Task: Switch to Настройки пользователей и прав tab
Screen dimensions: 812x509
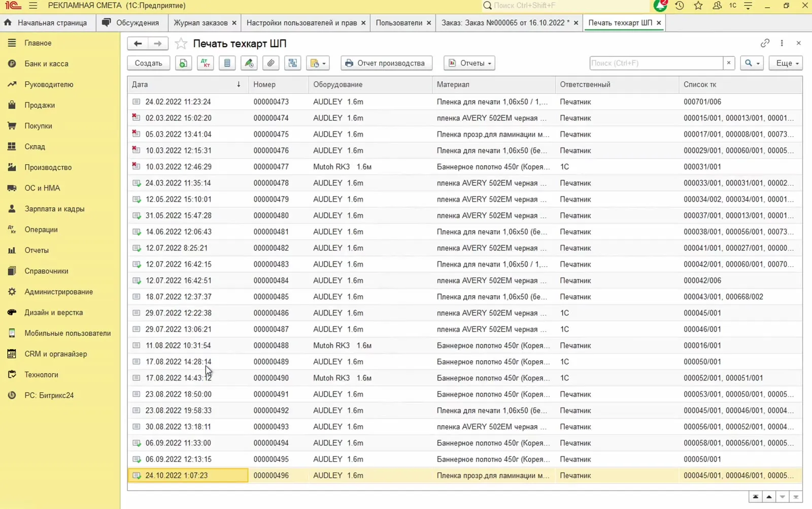Action: tap(301, 23)
